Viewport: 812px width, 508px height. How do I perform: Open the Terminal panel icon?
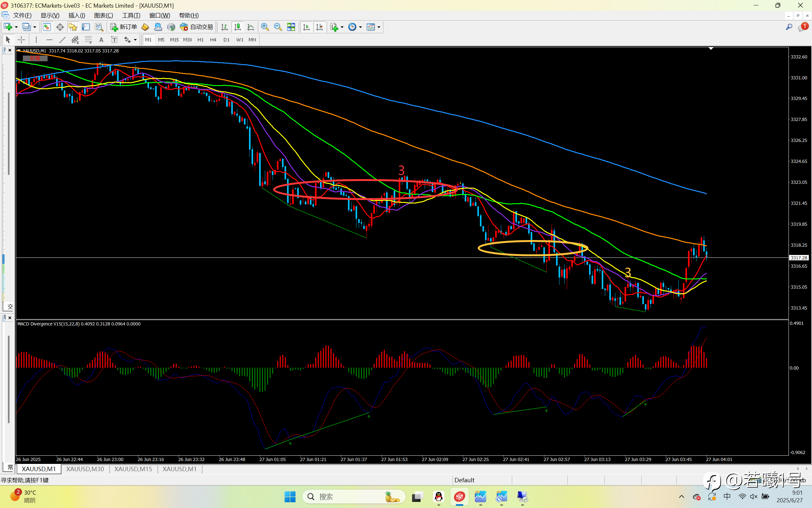tap(86, 27)
